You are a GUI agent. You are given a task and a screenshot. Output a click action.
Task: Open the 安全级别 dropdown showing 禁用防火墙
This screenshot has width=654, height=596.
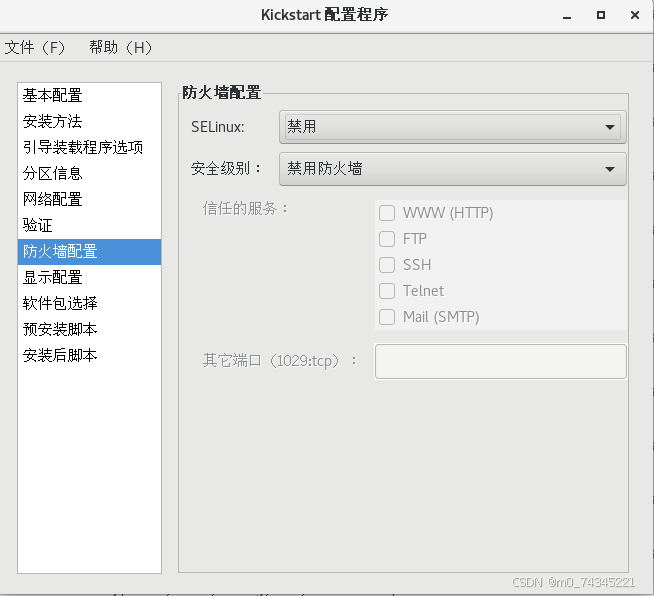(x=453, y=169)
